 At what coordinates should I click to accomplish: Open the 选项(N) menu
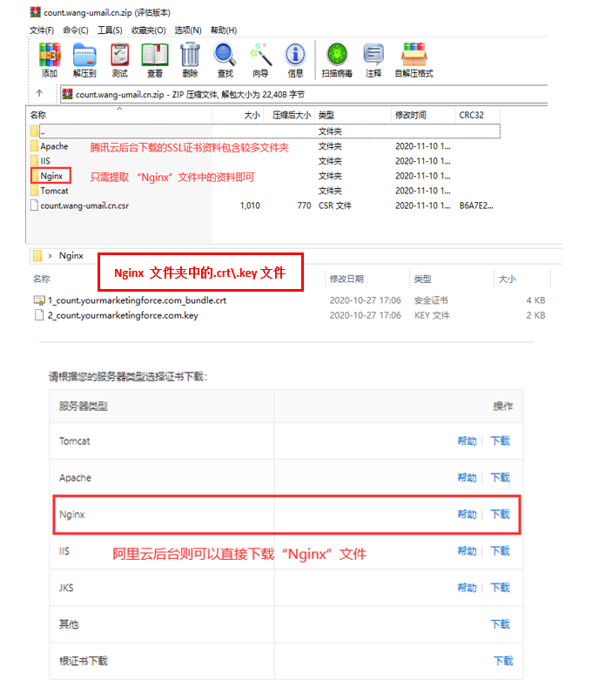pos(188,30)
